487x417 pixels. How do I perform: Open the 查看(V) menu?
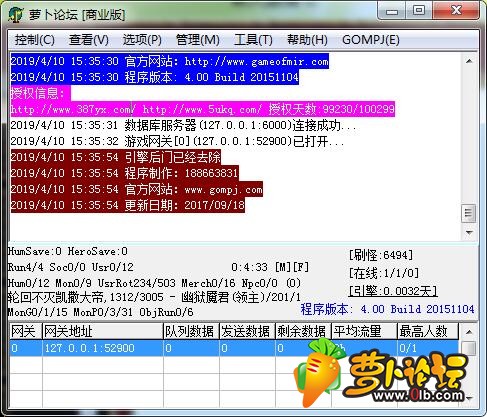point(89,40)
